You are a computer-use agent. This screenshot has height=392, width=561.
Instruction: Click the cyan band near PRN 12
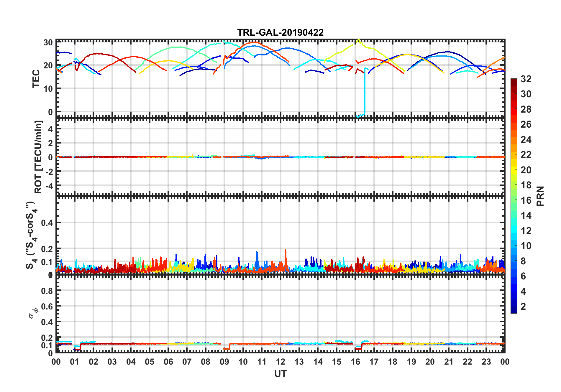pyautogui.click(x=514, y=230)
